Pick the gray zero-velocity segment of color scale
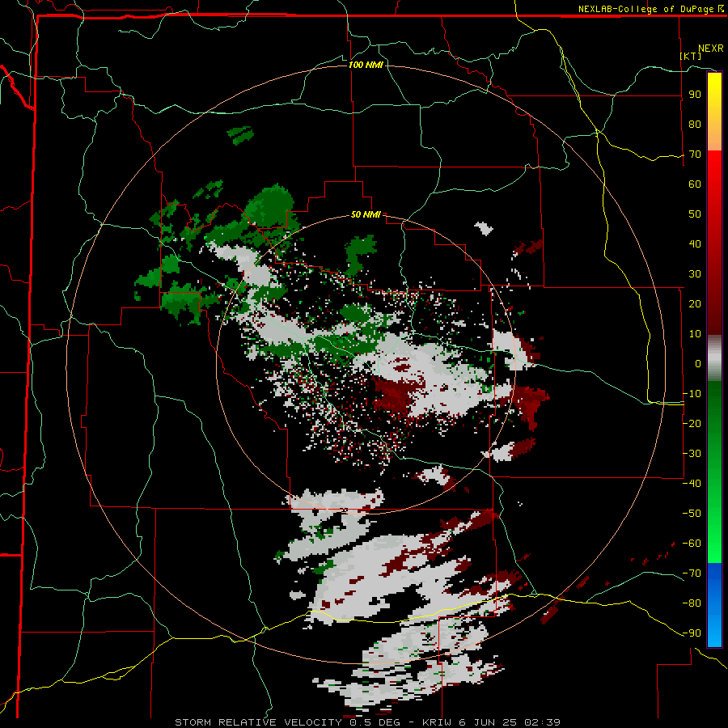 coord(714,358)
